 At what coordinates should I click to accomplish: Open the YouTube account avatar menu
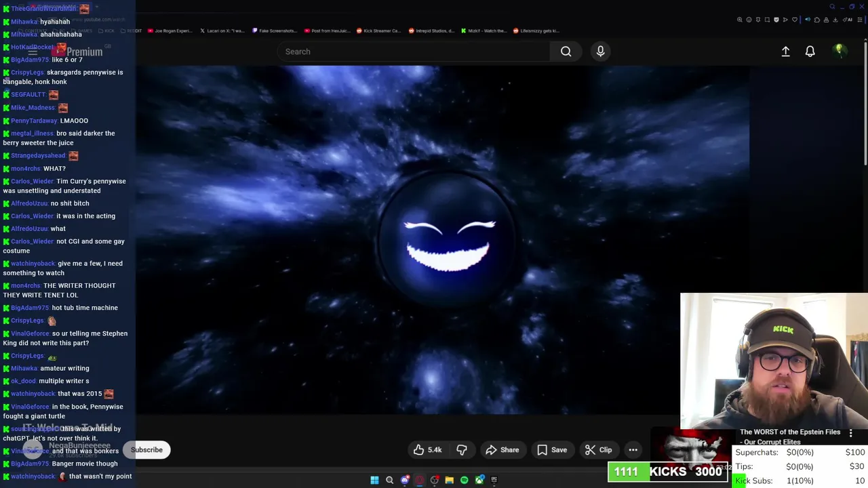(840, 52)
